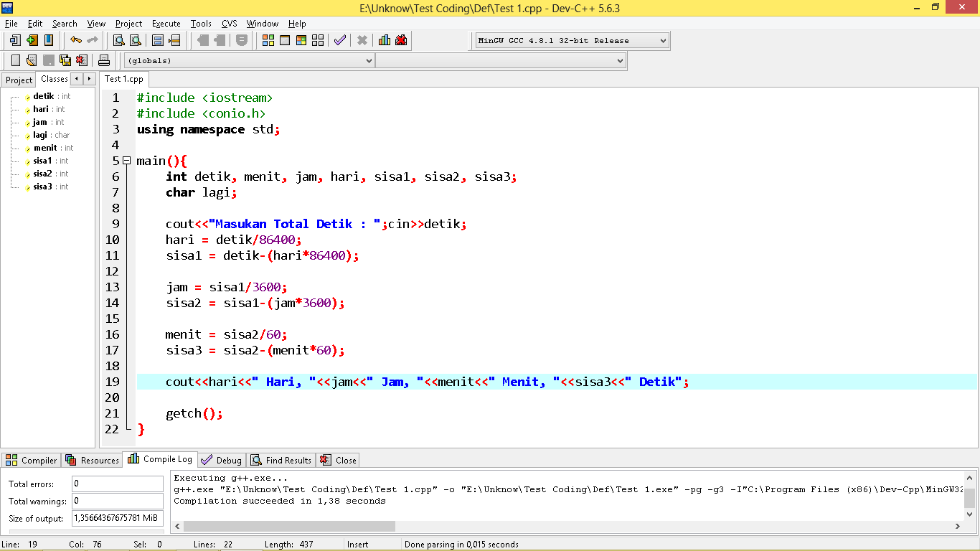The width and height of the screenshot is (980, 551).
Task: Click the Stop Execution X icon
Action: (362, 40)
